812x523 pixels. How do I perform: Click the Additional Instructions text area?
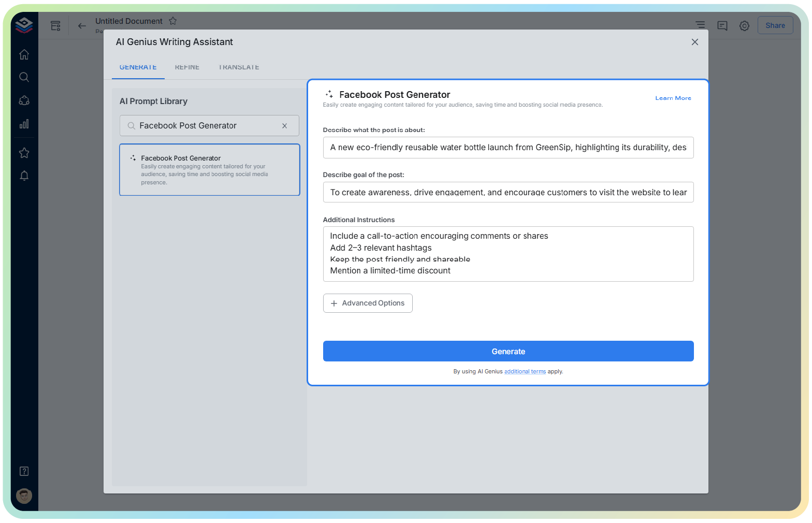point(508,254)
